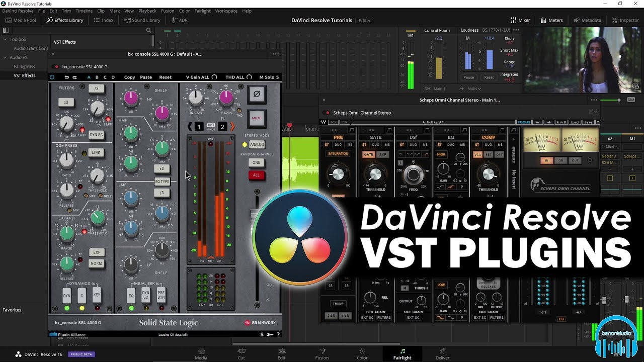Click the phase invert Ø button

tap(257, 94)
